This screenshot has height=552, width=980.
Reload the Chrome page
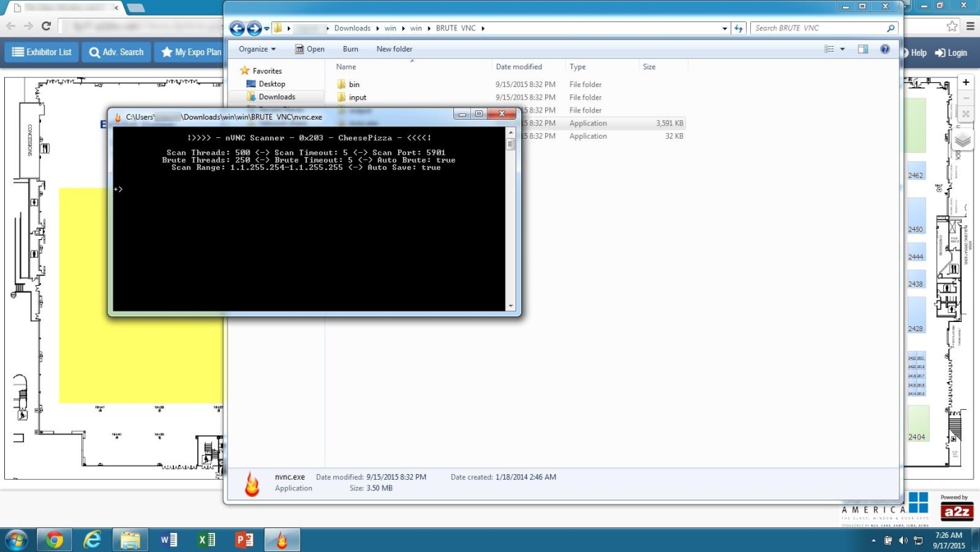pos(47,26)
